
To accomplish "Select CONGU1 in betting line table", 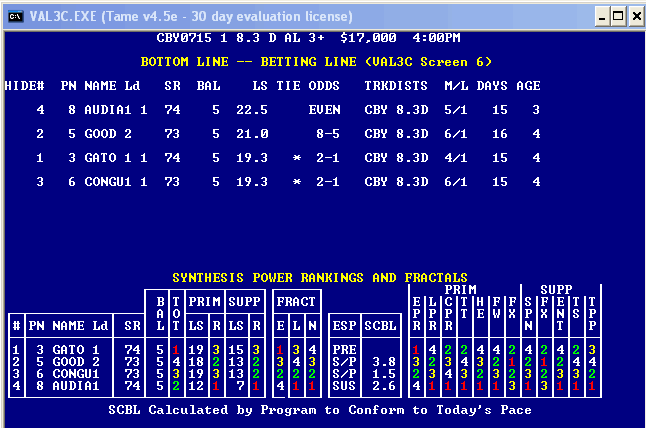I will 108,182.
